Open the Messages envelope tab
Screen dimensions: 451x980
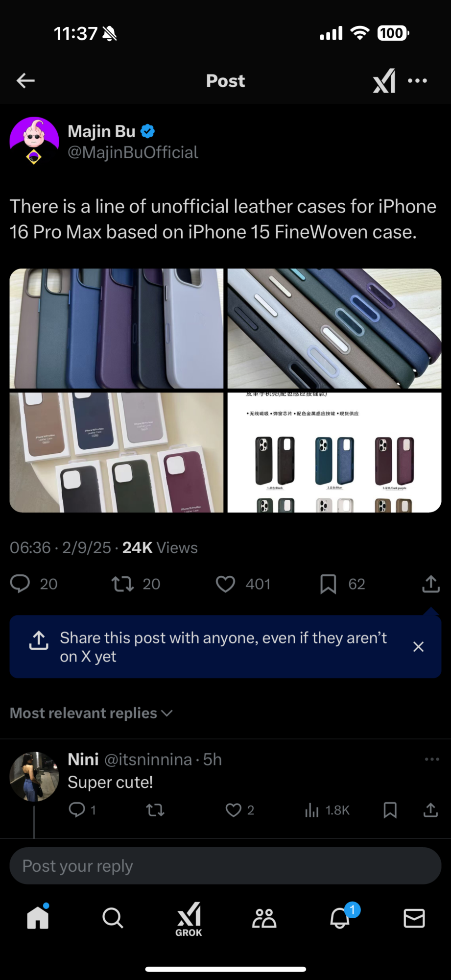coord(414,918)
